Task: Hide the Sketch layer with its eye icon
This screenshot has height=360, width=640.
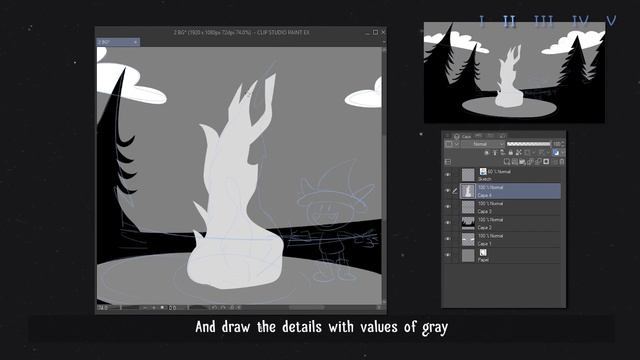Action: pyautogui.click(x=448, y=175)
